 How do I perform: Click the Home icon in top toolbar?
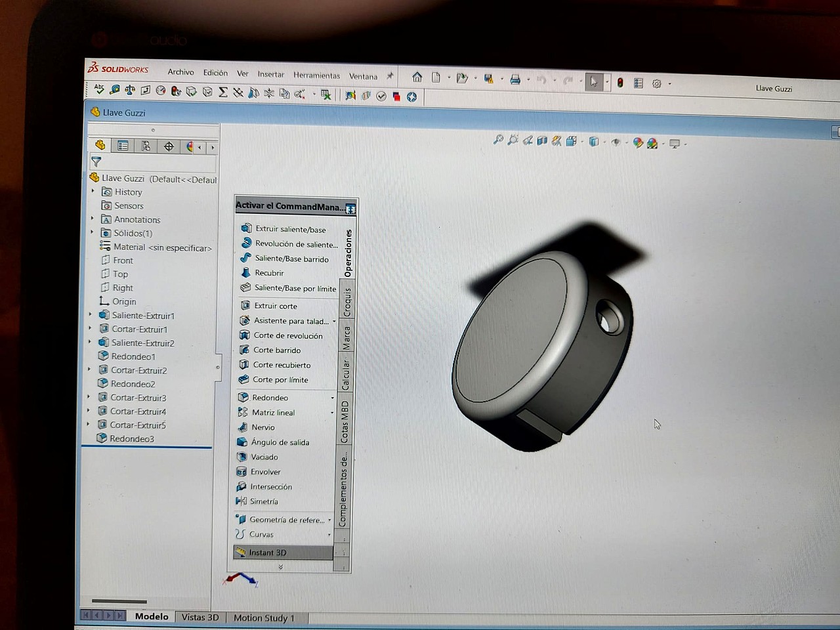[417, 77]
